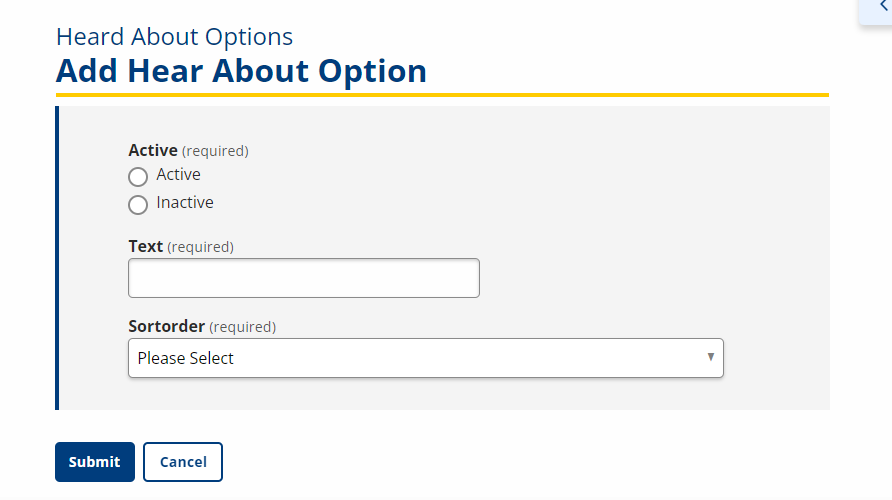Cancel adding the hear about option
Viewport: 892px width, 500px height.
183,462
